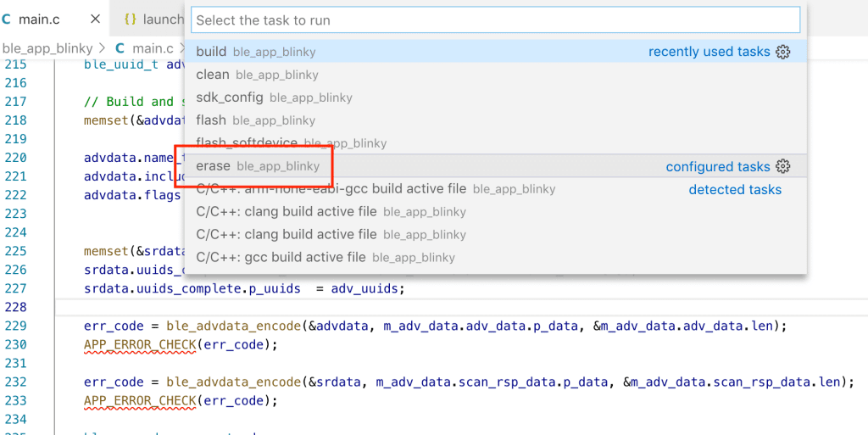The height and width of the screenshot is (435, 868).
Task: Close the main.c editor tab
Action: click(x=95, y=19)
